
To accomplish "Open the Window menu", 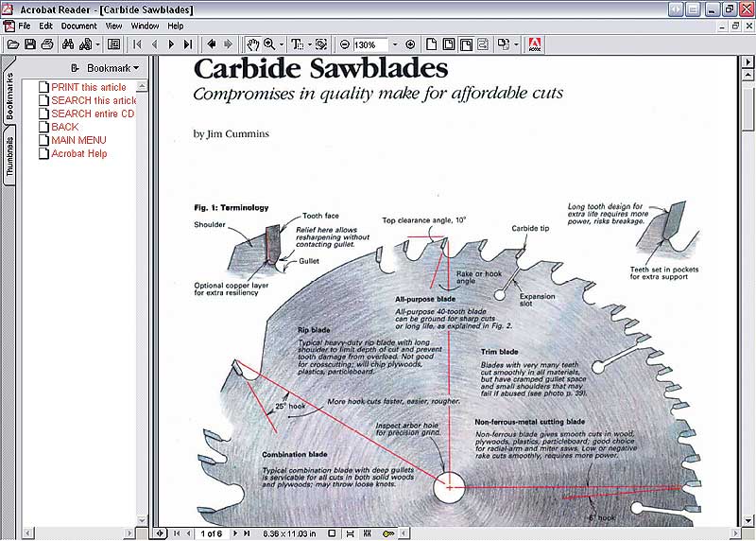I will (x=146, y=26).
